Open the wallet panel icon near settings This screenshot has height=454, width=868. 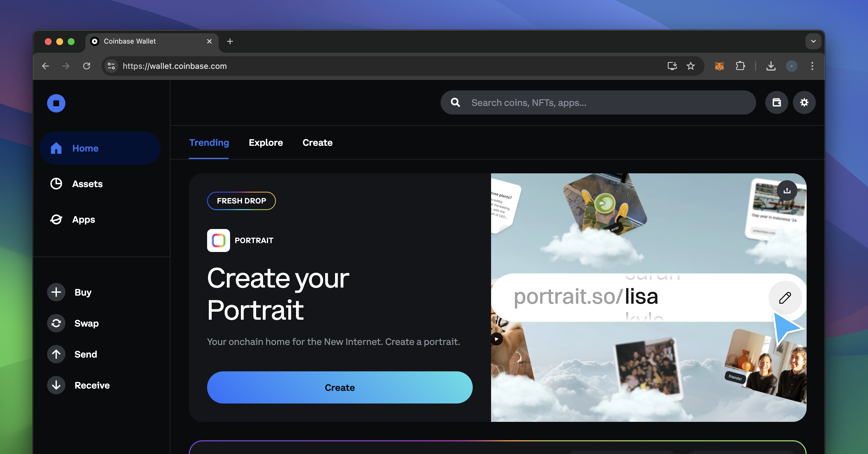click(x=776, y=102)
